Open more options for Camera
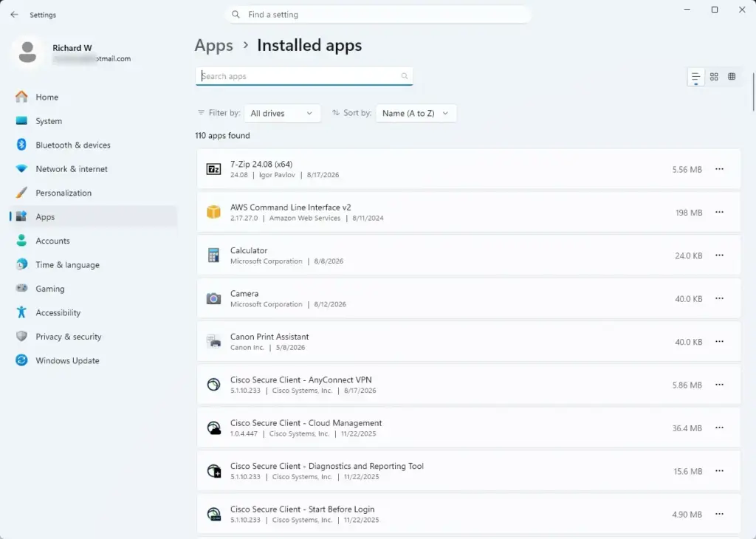This screenshot has width=756, height=539. click(x=719, y=298)
